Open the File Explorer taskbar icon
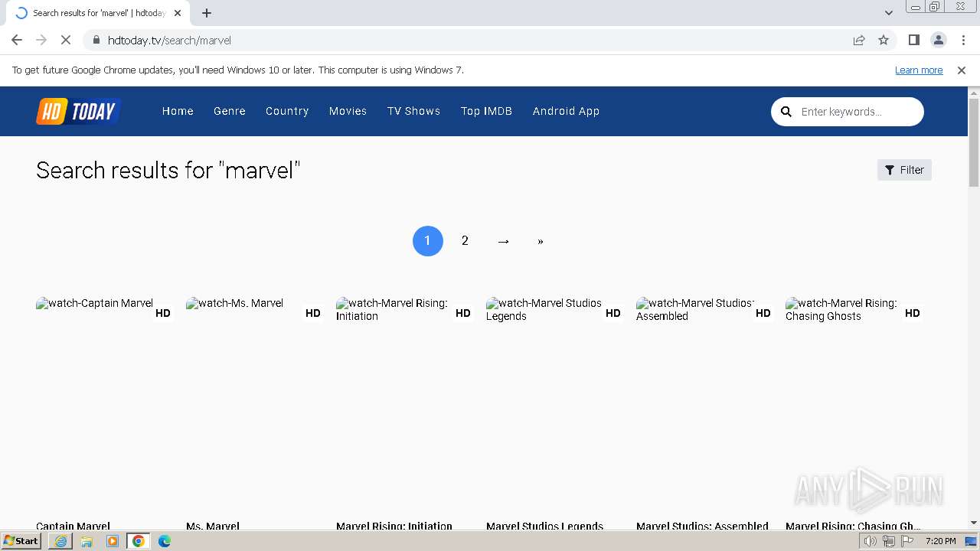Viewport: 980px width, 551px height. 87,541
